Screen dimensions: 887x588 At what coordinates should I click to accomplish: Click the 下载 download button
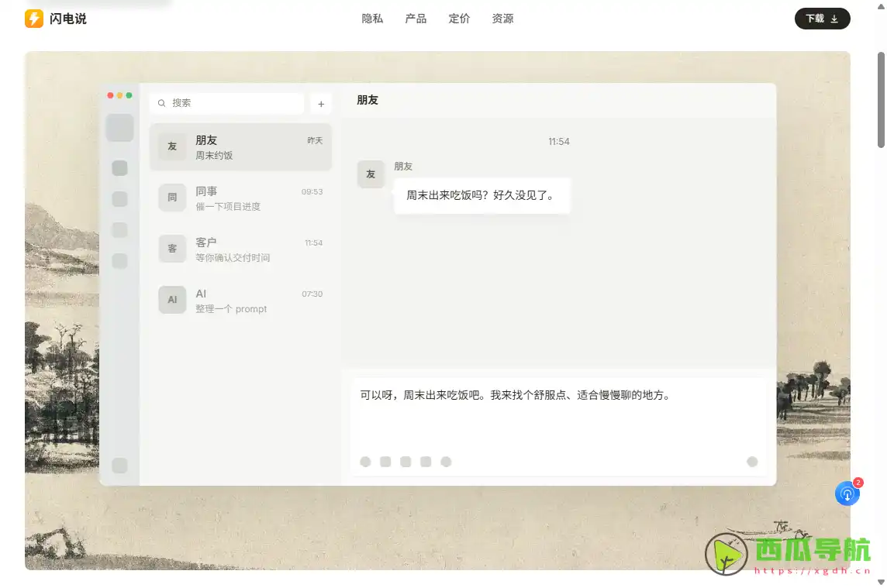[822, 19]
